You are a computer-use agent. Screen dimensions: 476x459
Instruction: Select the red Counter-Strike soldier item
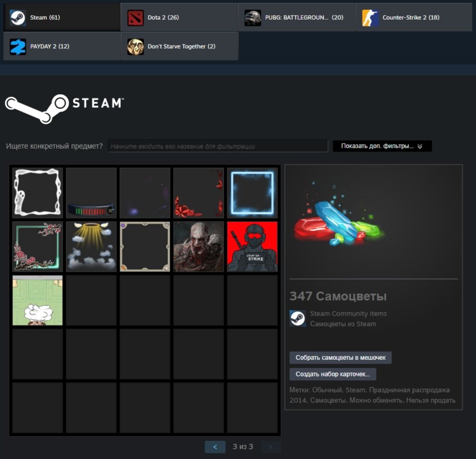[252, 246]
